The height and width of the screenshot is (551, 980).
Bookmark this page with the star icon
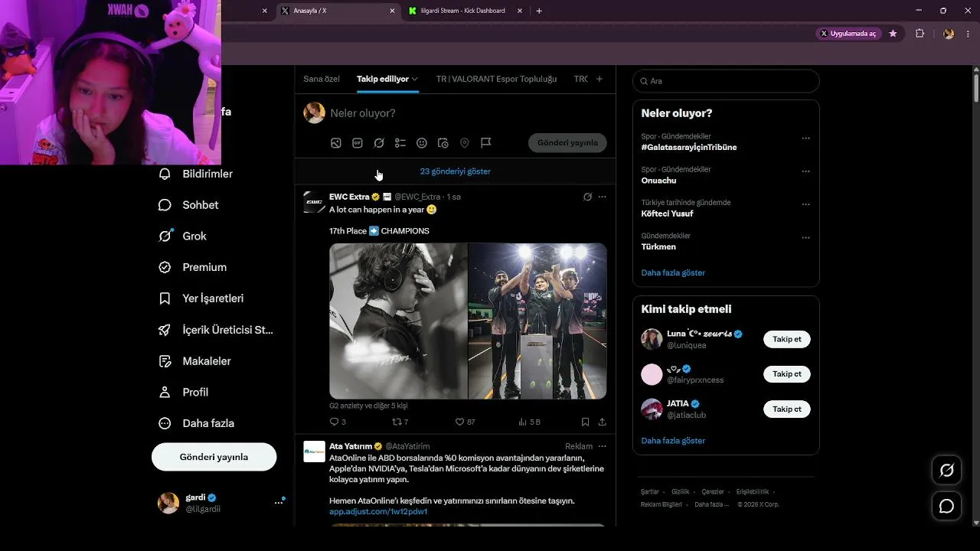pos(893,34)
